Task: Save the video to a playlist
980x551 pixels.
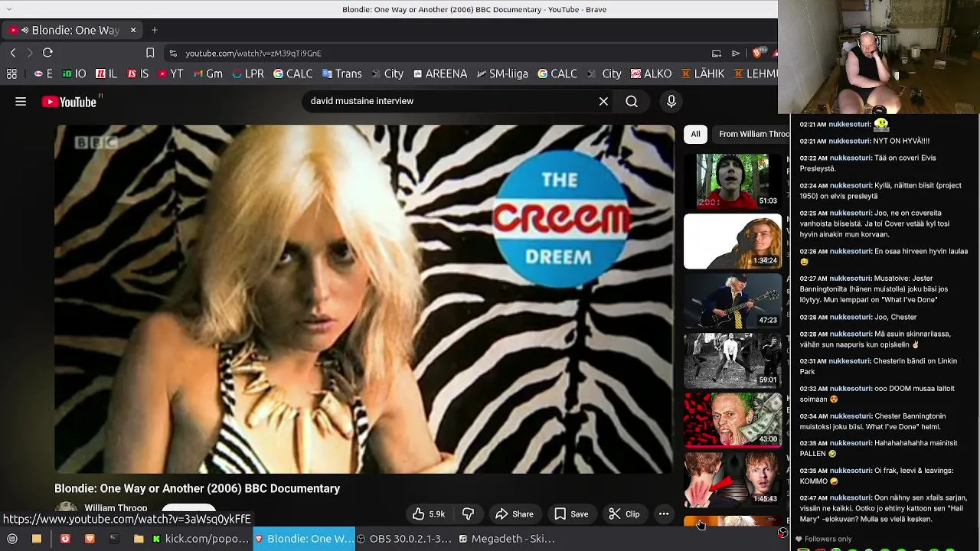Action: tap(571, 514)
